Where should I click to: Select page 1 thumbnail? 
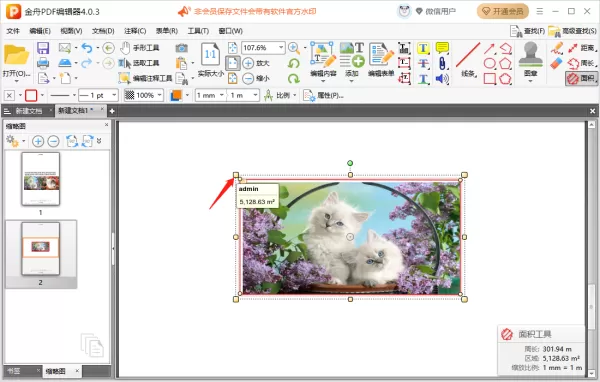click(41, 179)
